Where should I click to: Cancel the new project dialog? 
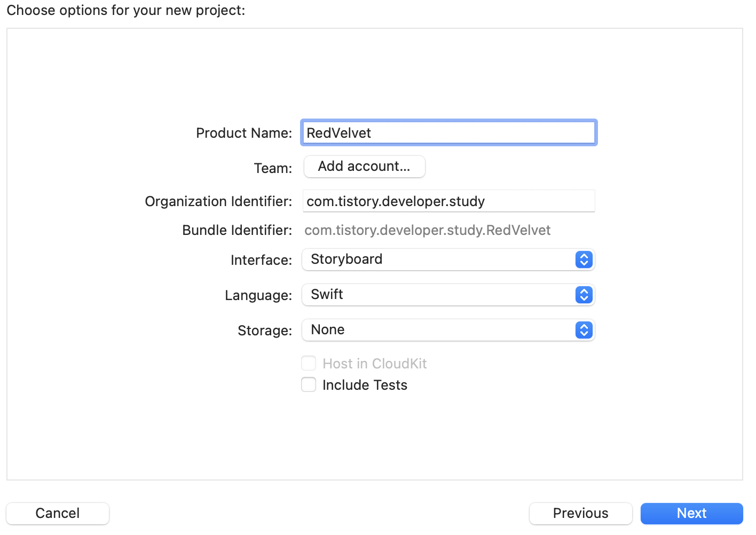point(58,513)
